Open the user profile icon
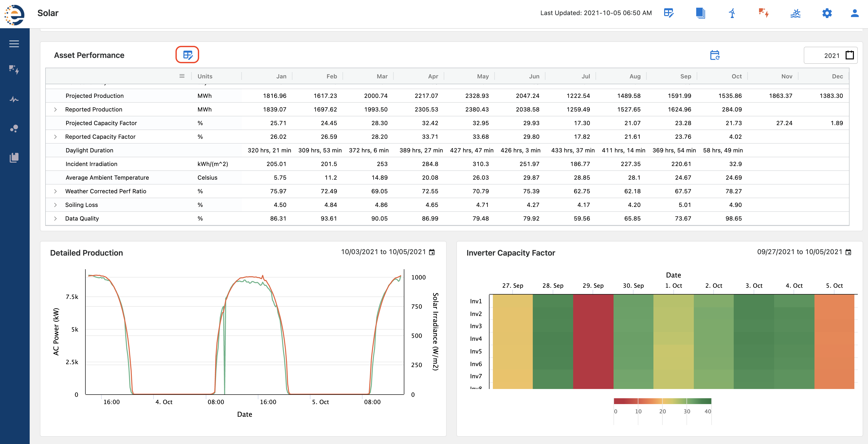The height and width of the screenshot is (444, 868). click(855, 13)
